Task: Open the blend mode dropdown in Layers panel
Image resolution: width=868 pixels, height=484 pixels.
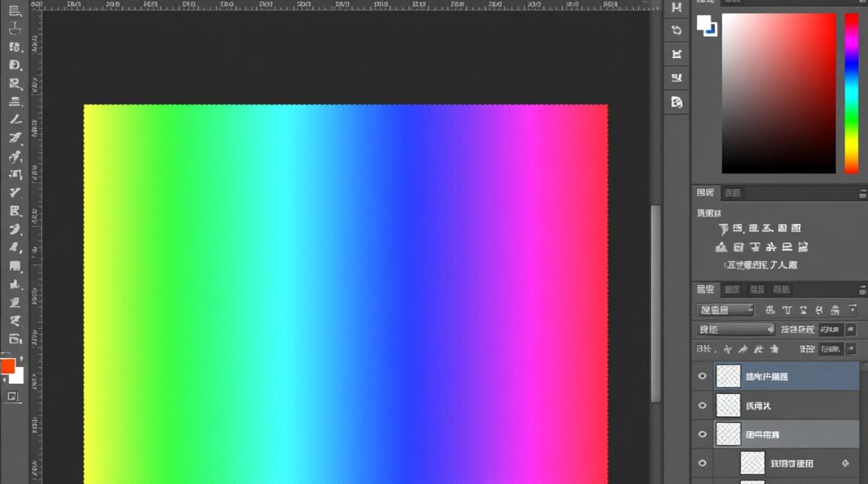Action: point(735,330)
